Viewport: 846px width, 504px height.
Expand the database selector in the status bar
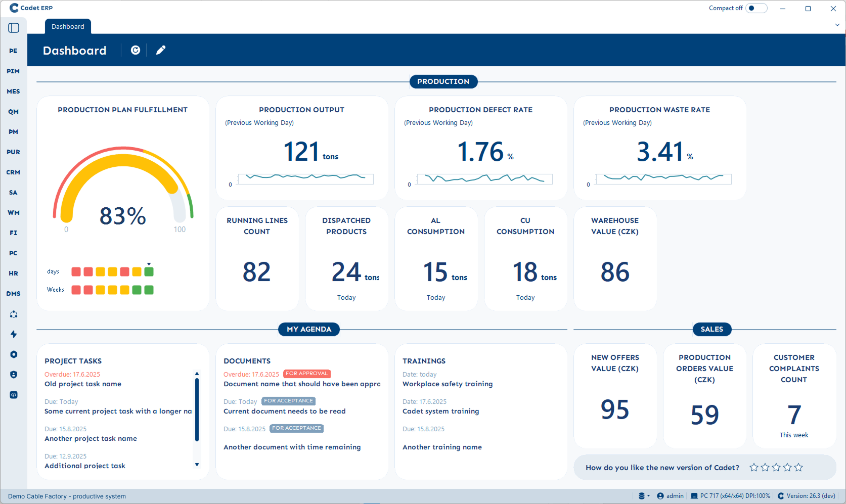pyautogui.click(x=643, y=496)
